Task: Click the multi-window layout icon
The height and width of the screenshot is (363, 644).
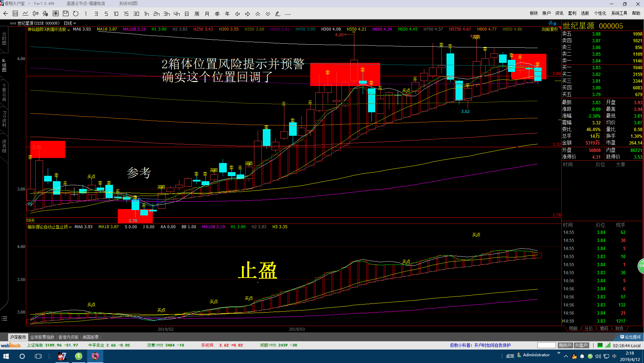Action: pyautogui.click(x=56, y=14)
